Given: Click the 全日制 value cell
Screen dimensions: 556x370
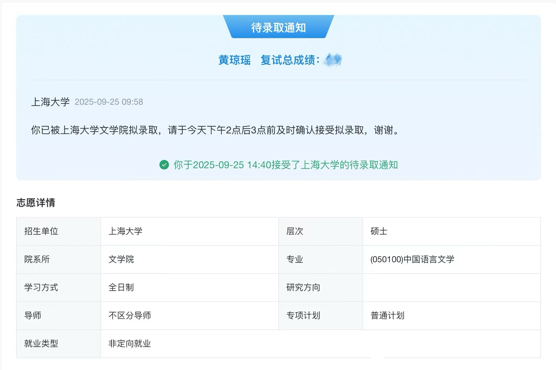Looking at the screenshot, I should 190,287.
